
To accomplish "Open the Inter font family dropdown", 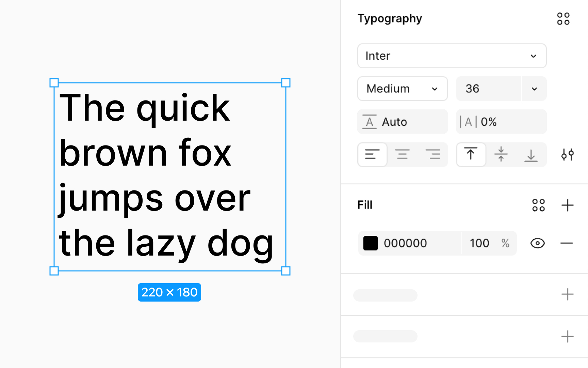I will [452, 56].
